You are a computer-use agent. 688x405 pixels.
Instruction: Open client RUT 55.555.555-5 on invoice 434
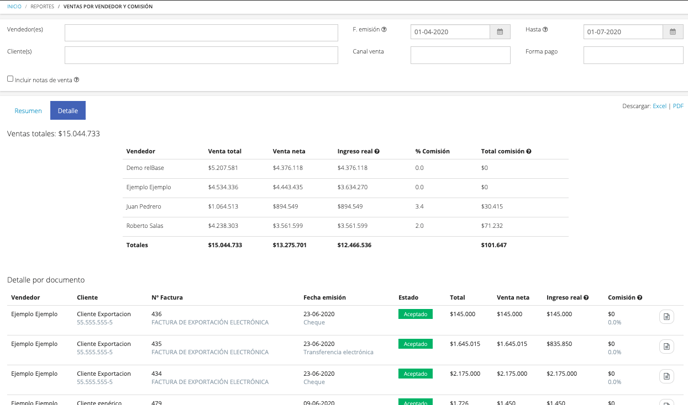pyautogui.click(x=94, y=382)
